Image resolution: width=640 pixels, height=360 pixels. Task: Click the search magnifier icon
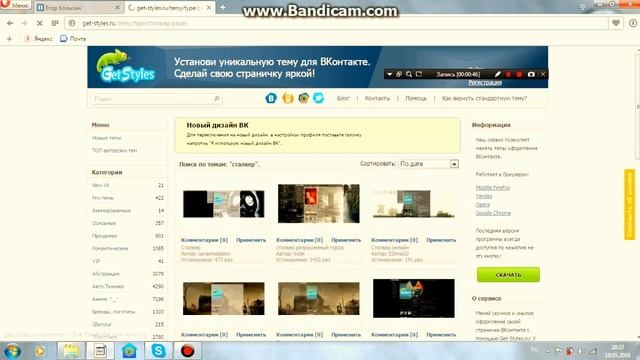coord(217,99)
